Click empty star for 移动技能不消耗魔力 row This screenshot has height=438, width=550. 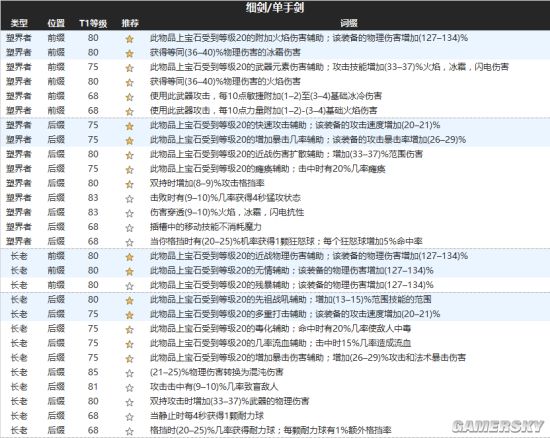[129, 228]
